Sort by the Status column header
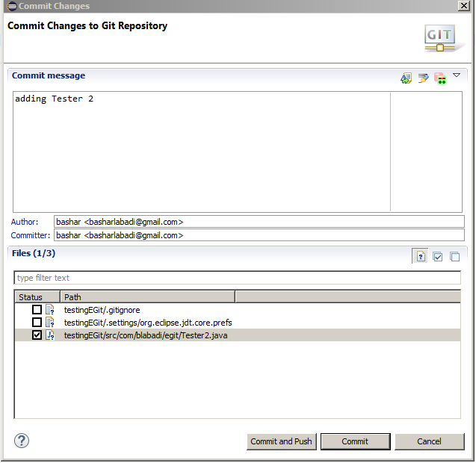Viewport: 476px width, 463px height. (37, 297)
